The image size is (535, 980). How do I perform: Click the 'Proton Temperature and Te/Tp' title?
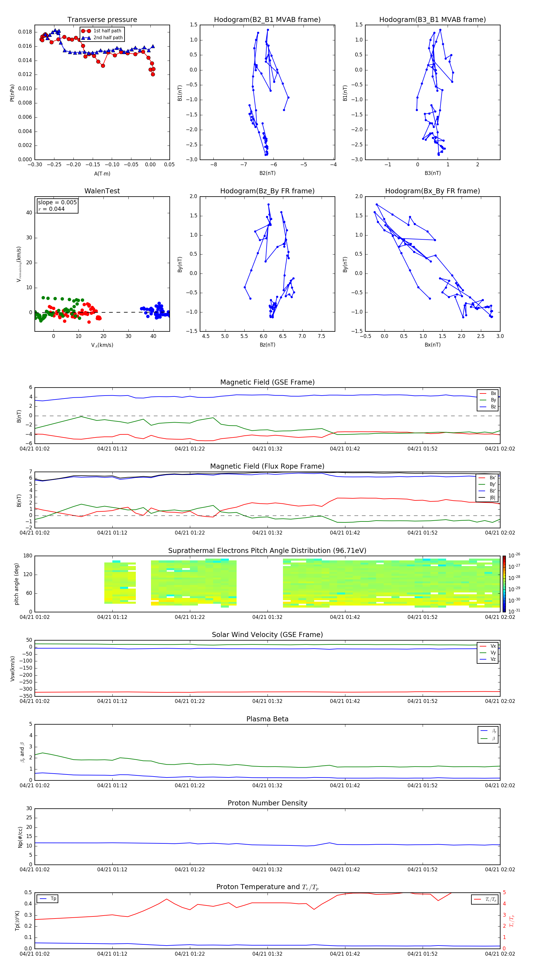pos(267,887)
